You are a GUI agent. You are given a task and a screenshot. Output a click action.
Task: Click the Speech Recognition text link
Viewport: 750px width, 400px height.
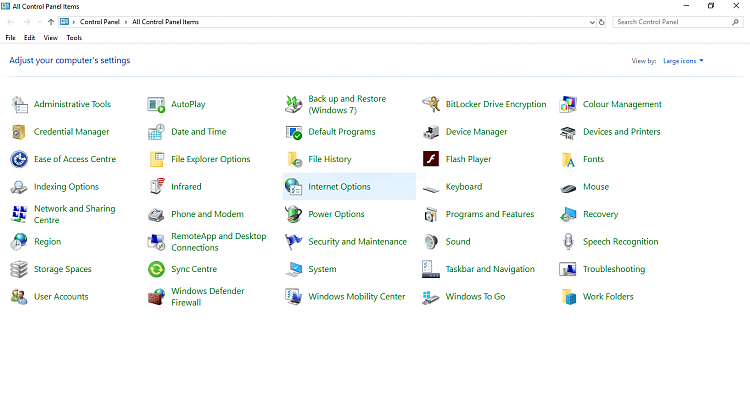point(620,242)
